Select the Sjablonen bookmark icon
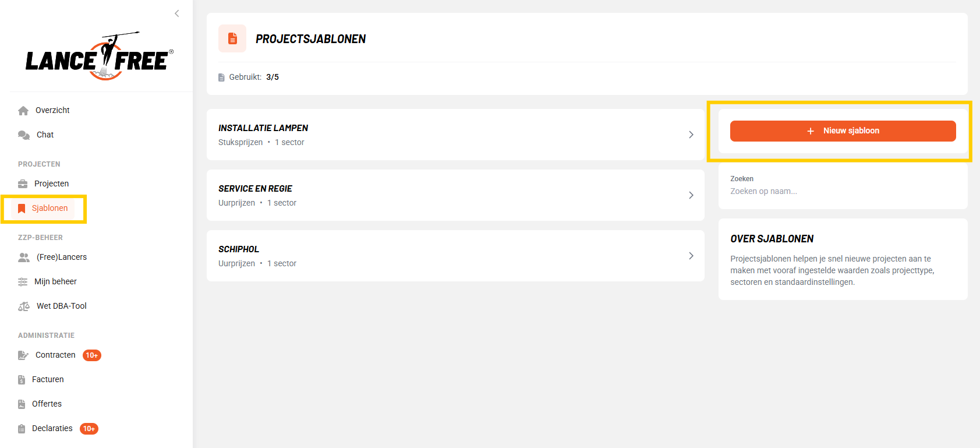 [x=22, y=209]
